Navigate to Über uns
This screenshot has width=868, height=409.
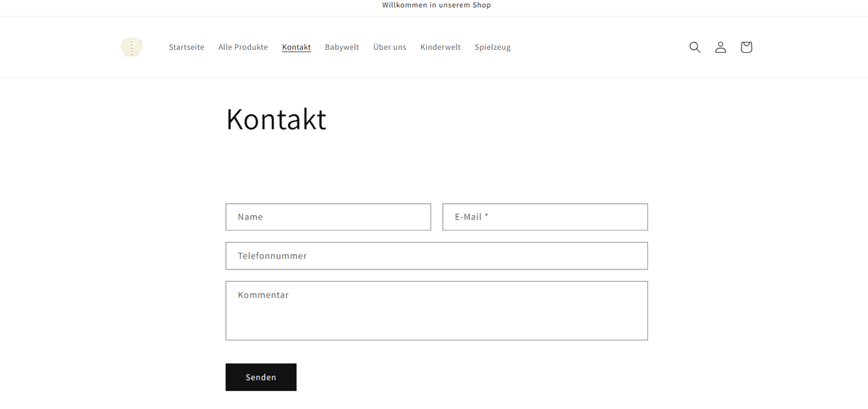coord(390,47)
